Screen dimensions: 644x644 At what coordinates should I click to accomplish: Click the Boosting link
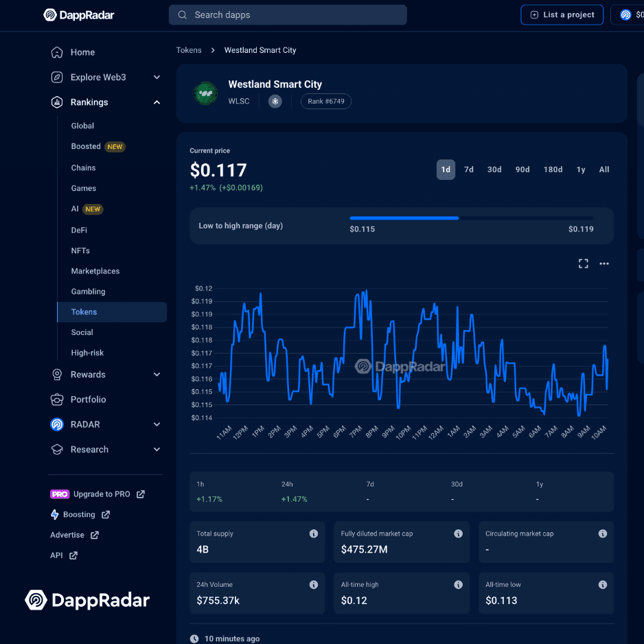[80, 515]
